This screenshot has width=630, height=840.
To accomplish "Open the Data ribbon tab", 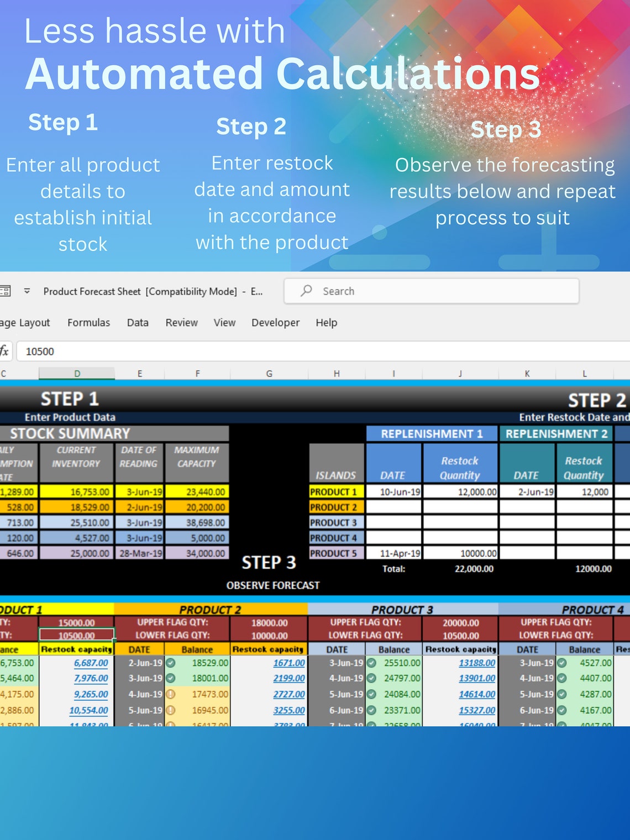I will [x=137, y=322].
